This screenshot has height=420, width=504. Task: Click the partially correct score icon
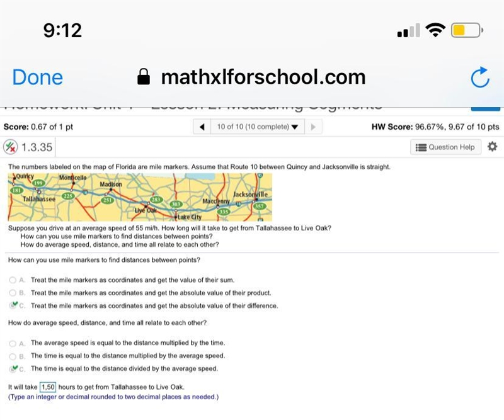click(x=10, y=147)
